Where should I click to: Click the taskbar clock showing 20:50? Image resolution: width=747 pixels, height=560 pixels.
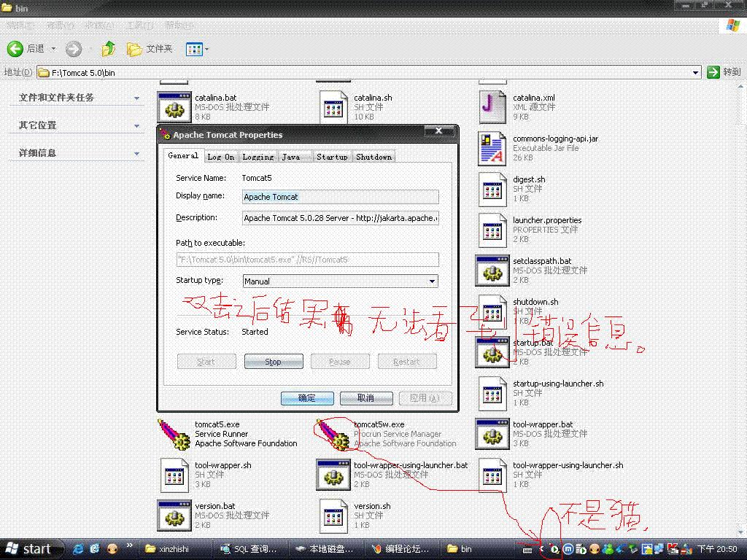point(717,549)
